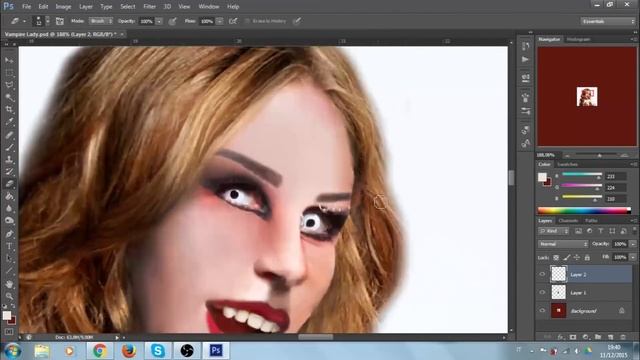This screenshot has width=640, height=360.
Task: Select the Blur tool
Action: click(x=9, y=209)
